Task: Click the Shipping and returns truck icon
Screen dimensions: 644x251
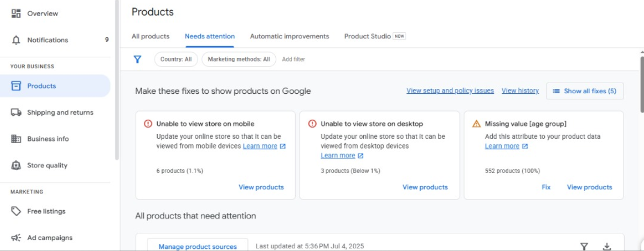Action: pyautogui.click(x=16, y=113)
